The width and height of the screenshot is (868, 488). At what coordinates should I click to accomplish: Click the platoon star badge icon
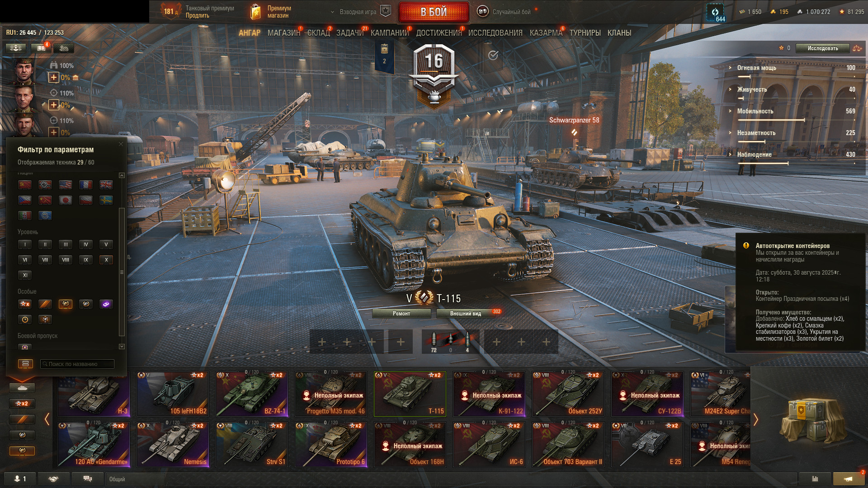tap(386, 11)
